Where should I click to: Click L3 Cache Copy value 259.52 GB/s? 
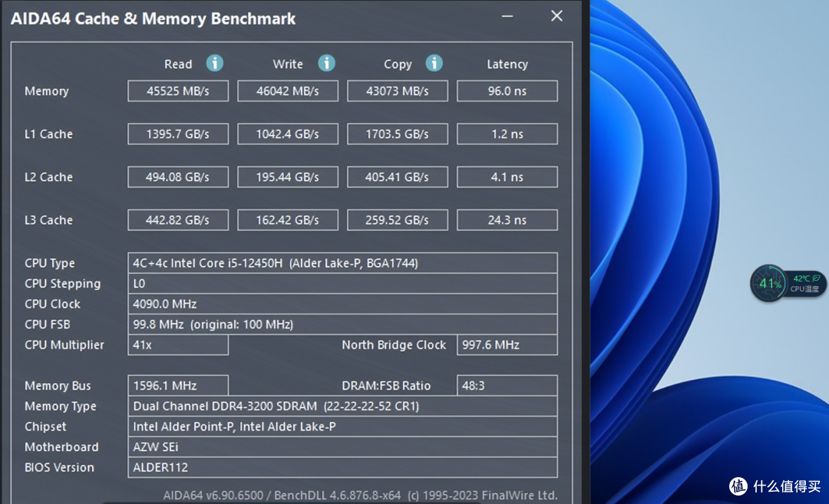click(x=398, y=220)
